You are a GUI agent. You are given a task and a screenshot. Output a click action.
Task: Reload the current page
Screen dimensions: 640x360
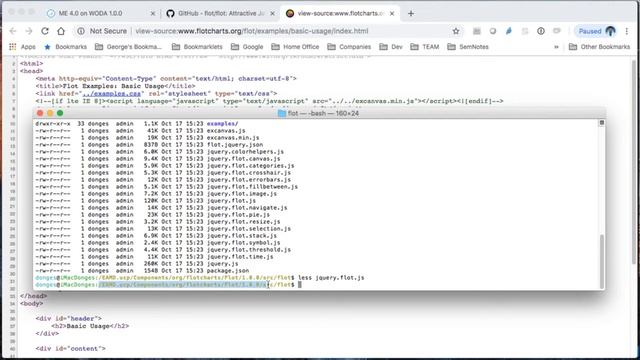45,31
